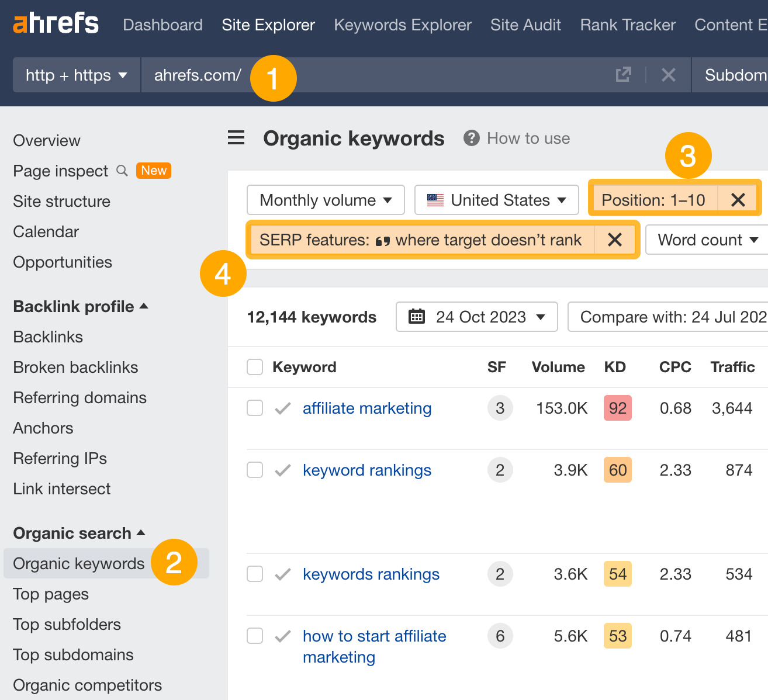Open the Monthly volume dropdown

(x=325, y=200)
